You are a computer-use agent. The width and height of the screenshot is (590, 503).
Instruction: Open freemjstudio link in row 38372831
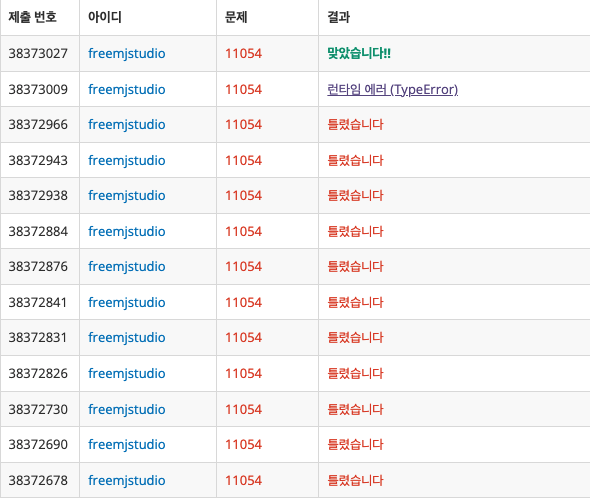click(126, 338)
